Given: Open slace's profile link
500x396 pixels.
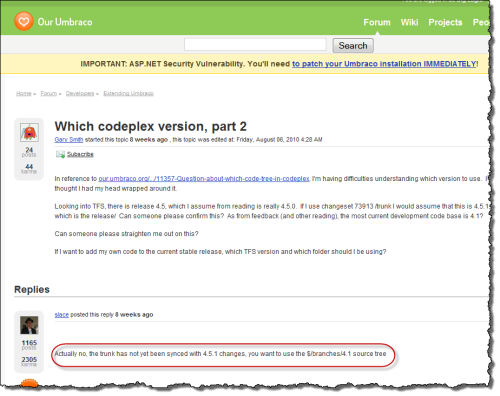Looking at the screenshot, I should pyautogui.click(x=61, y=315).
